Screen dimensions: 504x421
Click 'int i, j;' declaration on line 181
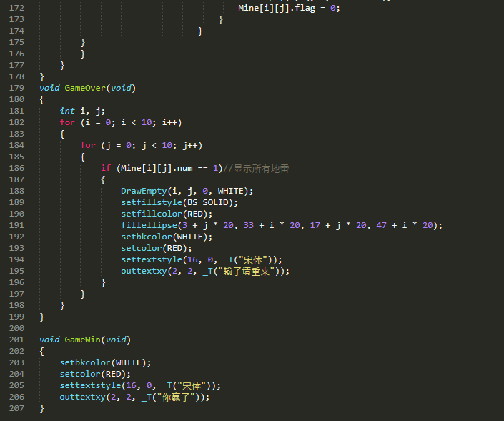(82, 112)
